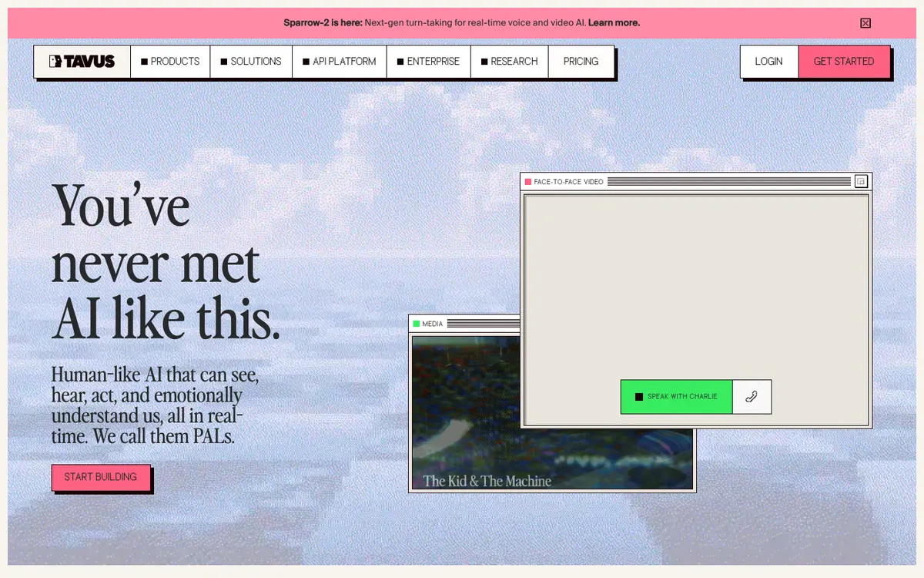924x578 pixels.
Task: Open the Research menu
Action: 509,62
